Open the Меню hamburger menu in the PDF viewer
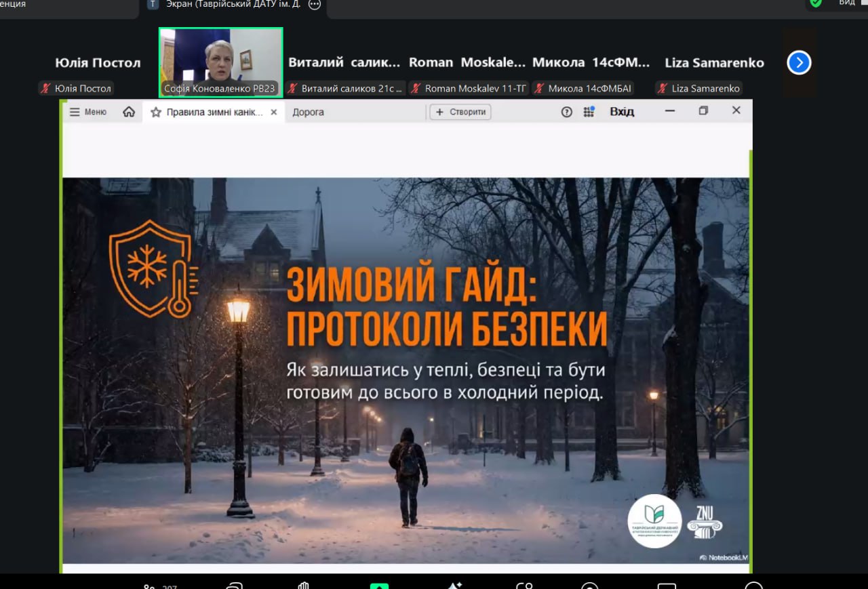The image size is (868, 589). tap(88, 112)
